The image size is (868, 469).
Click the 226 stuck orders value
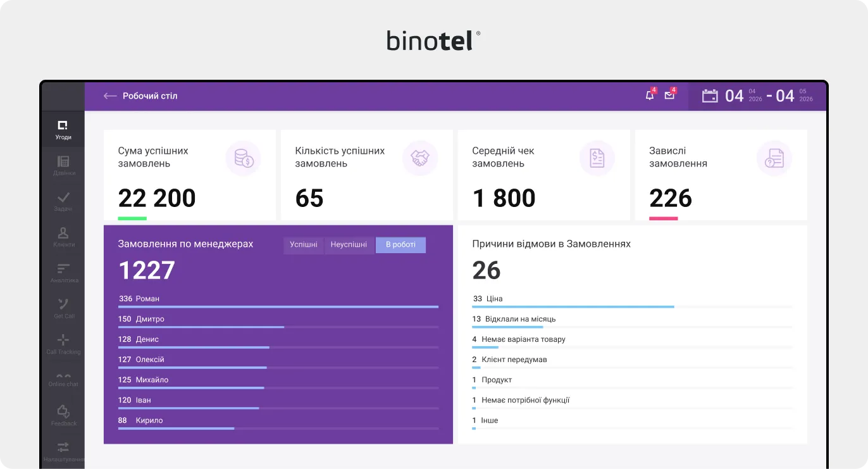coord(671,199)
